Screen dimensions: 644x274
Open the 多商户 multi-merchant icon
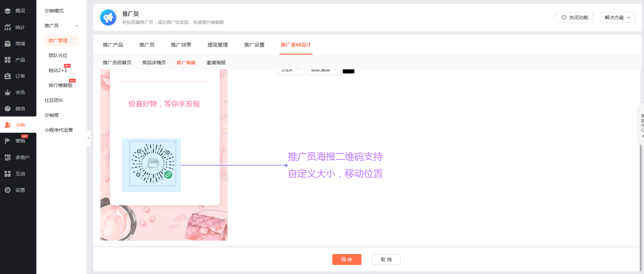coord(8,158)
